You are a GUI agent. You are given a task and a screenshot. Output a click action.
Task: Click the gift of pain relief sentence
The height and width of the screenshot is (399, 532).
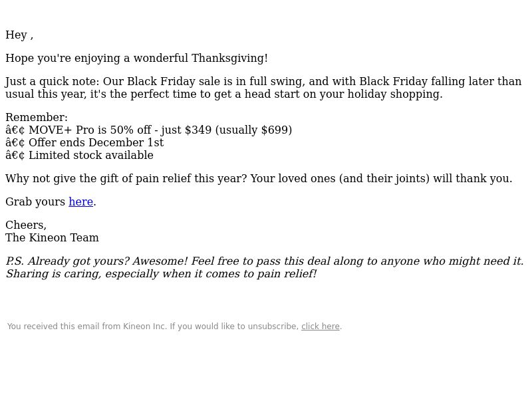tap(259, 178)
